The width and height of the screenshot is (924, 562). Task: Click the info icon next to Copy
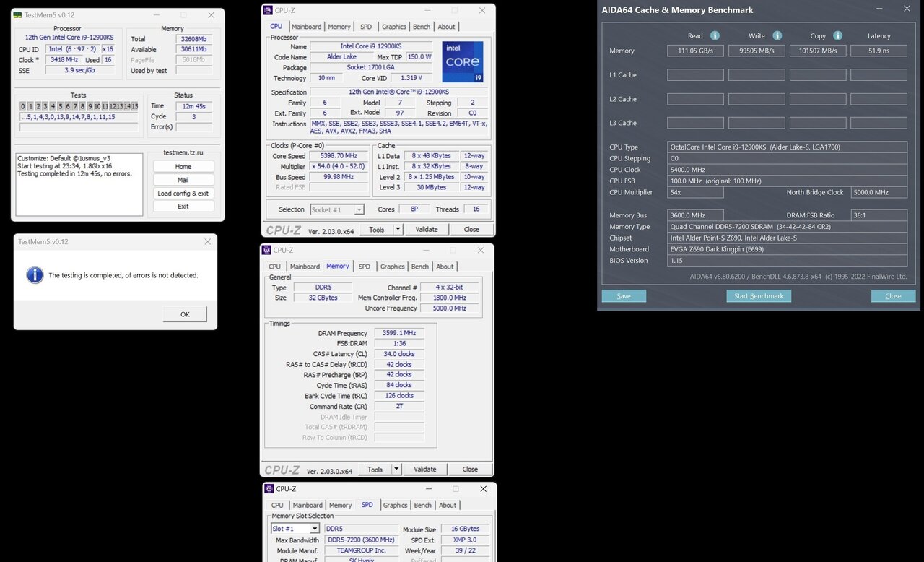click(x=837, y=35)
